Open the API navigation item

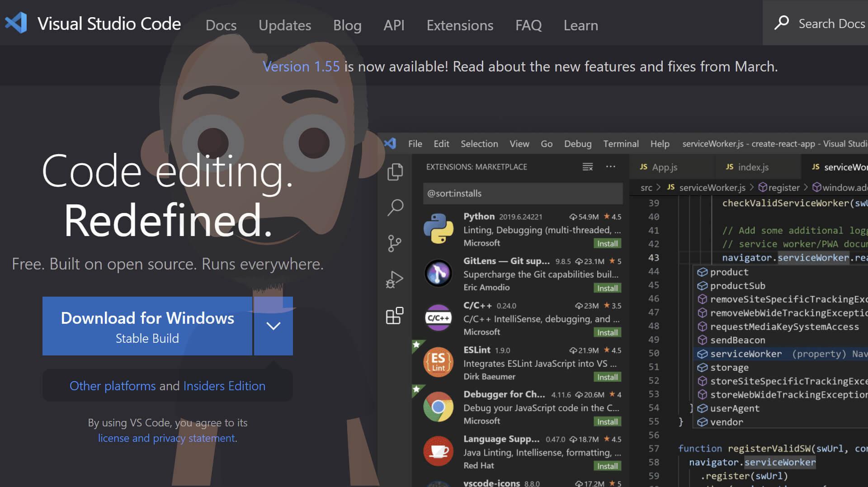pos(394,25)
